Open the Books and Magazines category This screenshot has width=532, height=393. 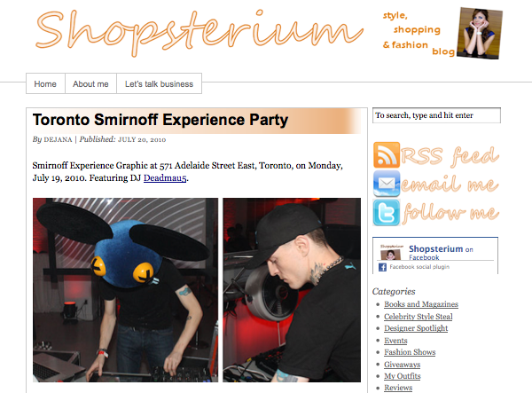(421, 304)
